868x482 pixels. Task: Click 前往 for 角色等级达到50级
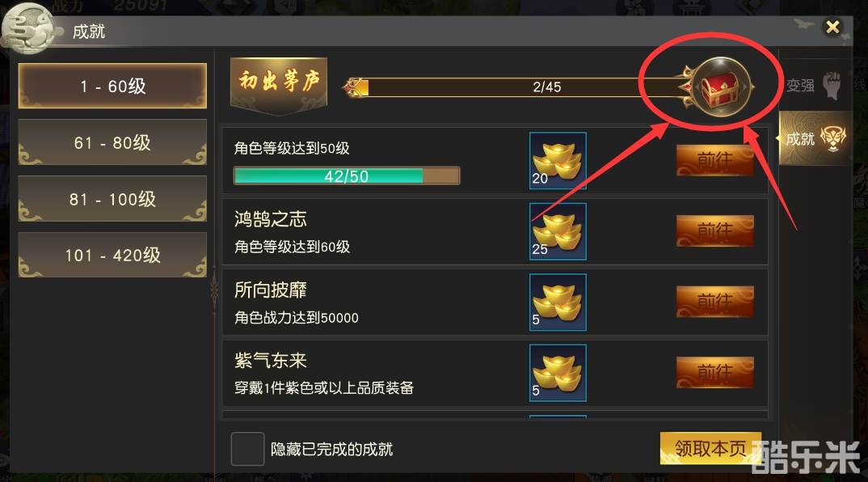[x=714, y=161]
